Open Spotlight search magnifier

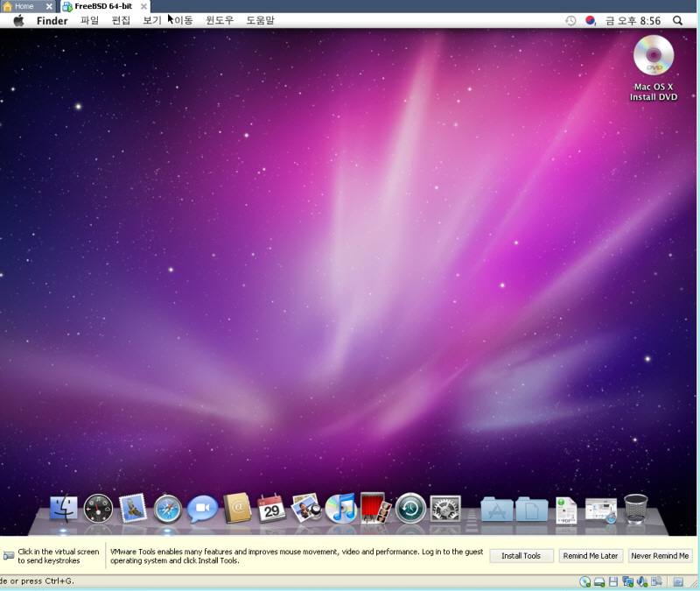tap(677, 20)
